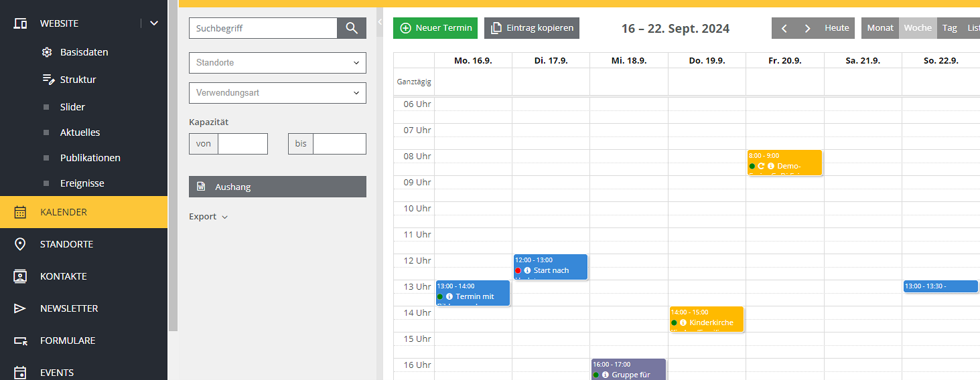This screenshot has width=980, height=380.
Task: Open the Verwendungsart dropdown
Action: coord(277,93)
